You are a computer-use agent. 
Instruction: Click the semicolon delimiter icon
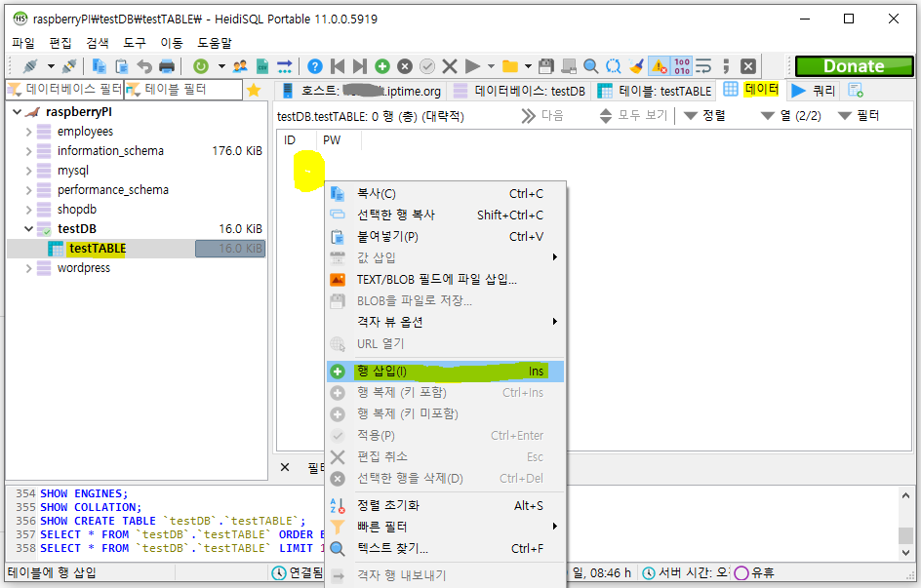(x=726, y=66)
